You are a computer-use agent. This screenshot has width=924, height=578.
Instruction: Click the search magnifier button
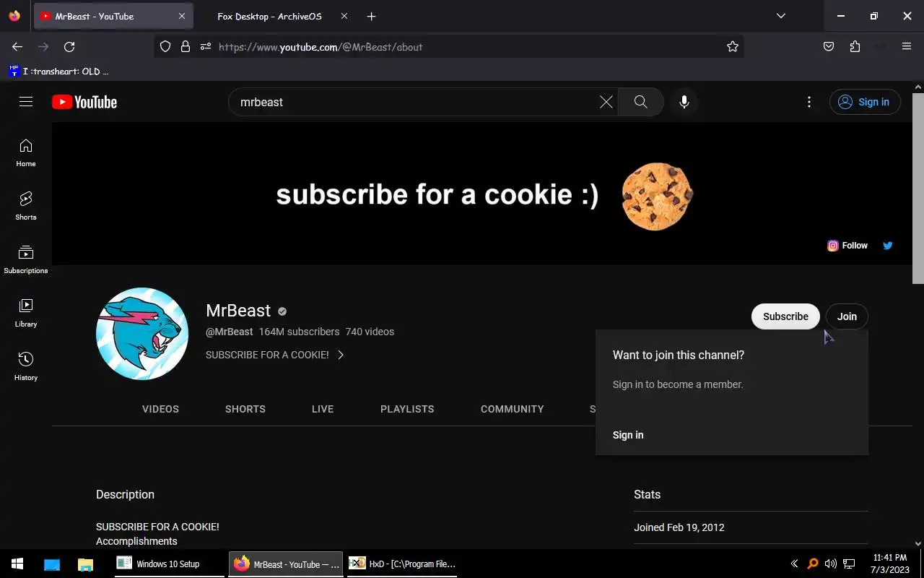(x=640, y=102)
